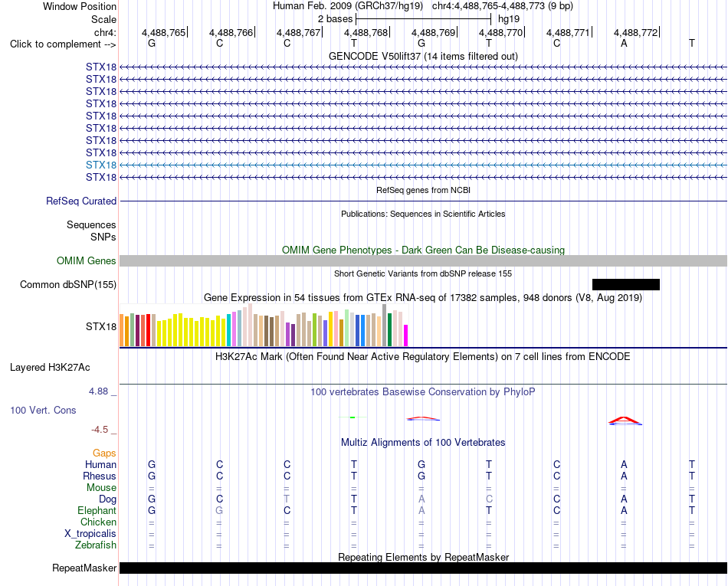Screen dimensions: 728x586
Task: Click the Layered H3K27Ac track label
Action: 50,368
